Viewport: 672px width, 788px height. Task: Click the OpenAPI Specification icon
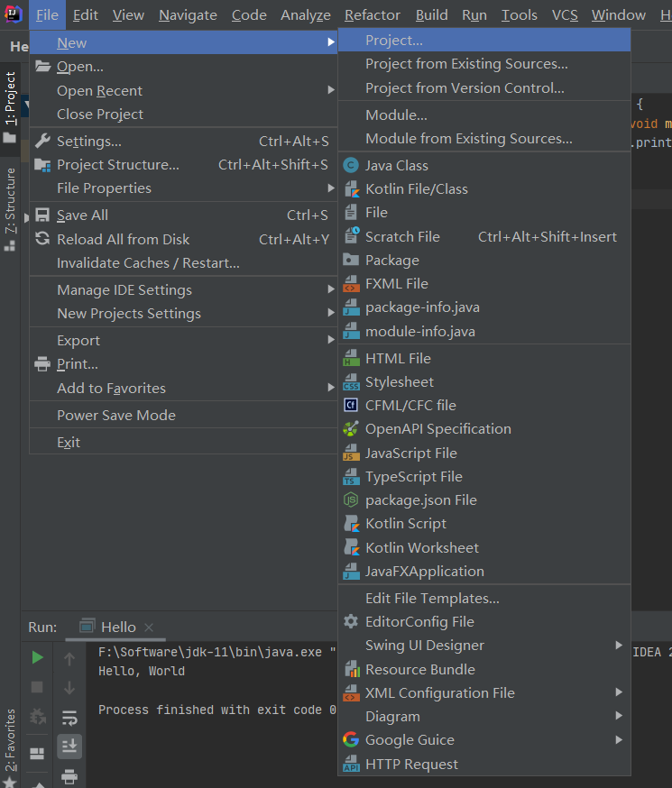click(351, 428)
